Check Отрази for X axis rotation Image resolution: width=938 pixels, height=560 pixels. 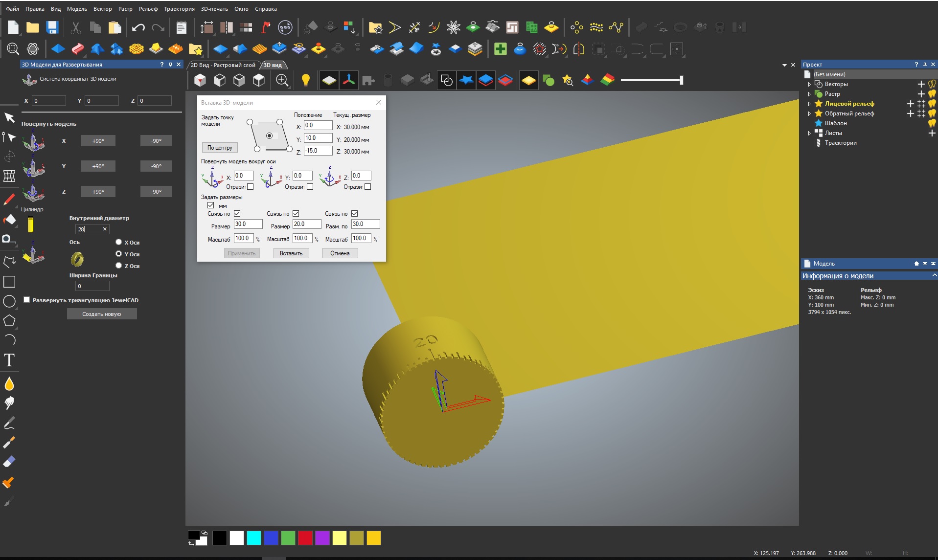point(251,187)
